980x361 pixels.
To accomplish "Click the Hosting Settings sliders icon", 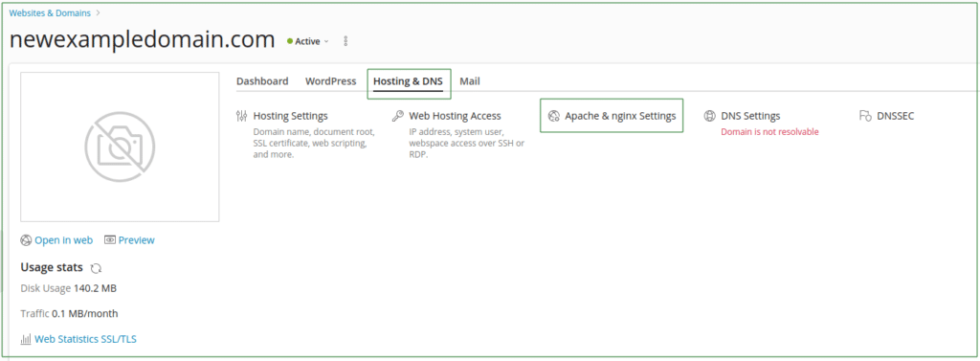I will [x=242, y=116].
